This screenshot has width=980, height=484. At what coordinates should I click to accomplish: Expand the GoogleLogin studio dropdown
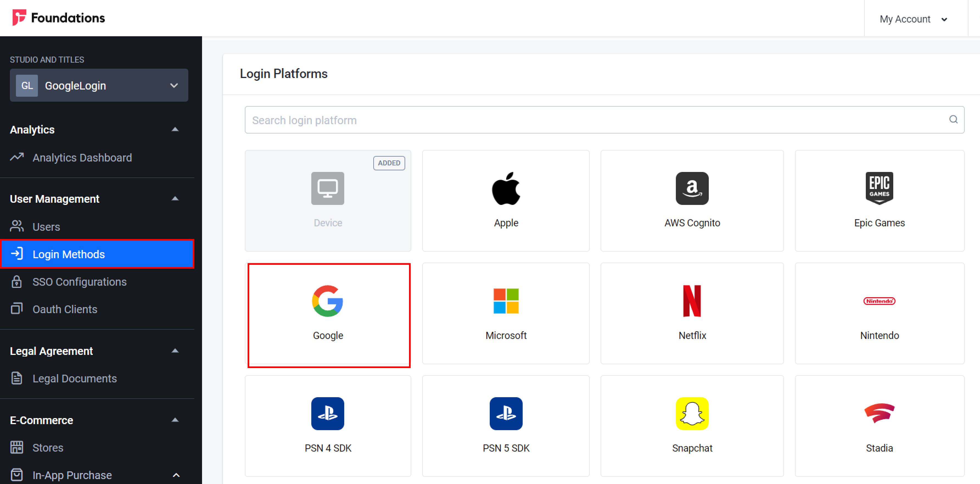[173, 86]
